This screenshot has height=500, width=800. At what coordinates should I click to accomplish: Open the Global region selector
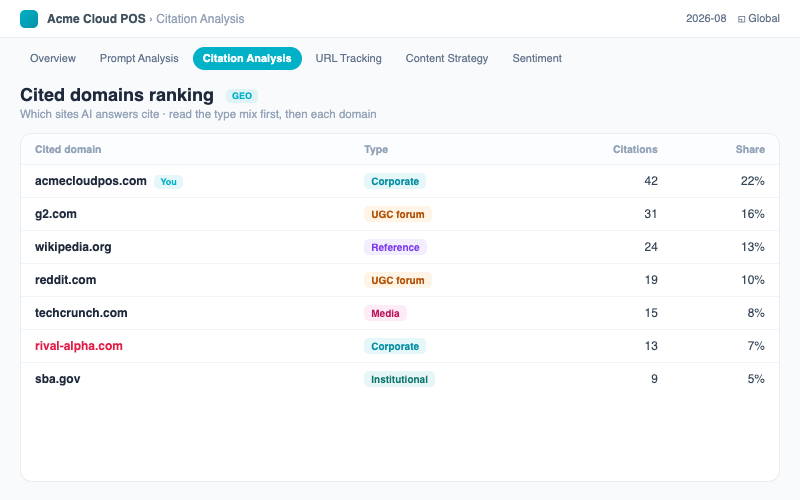(x=759, y=18)
